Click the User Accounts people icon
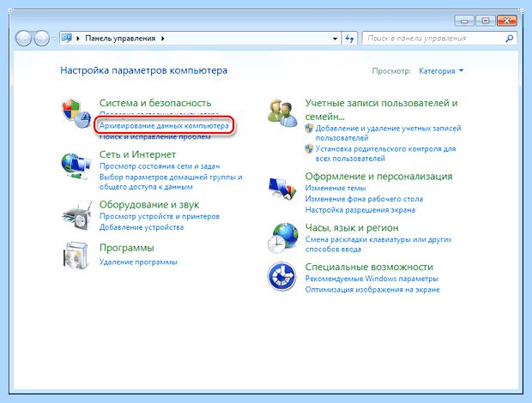 pyautogui.click(x=282, y=113)
